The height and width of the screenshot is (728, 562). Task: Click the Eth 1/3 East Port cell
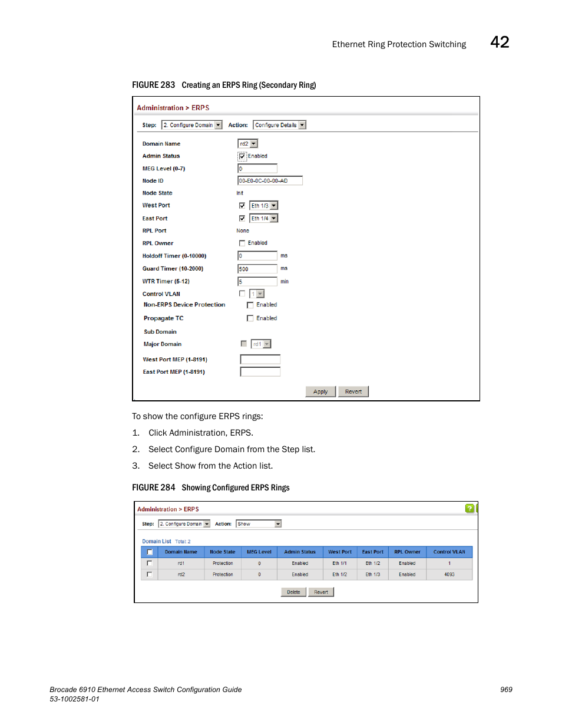(x=373, y=575)
